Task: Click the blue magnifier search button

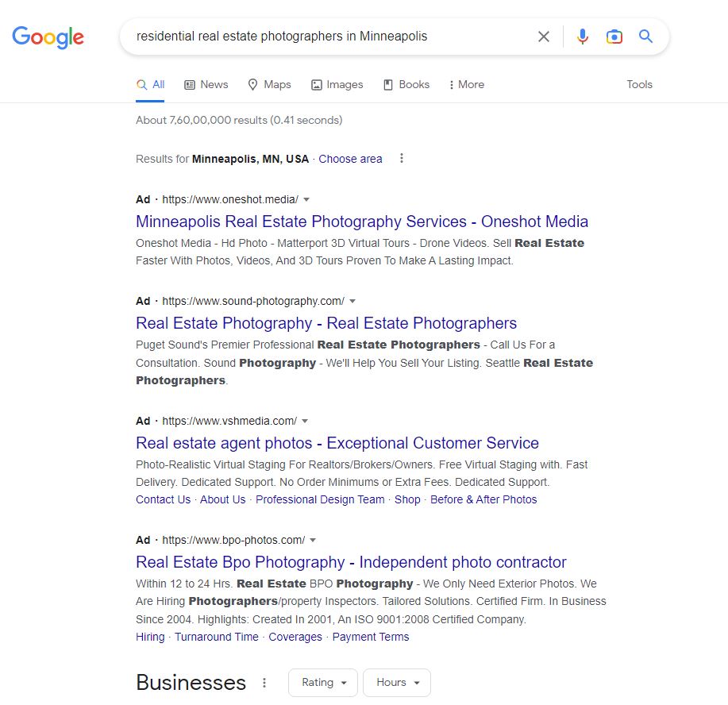Action: (645, 37)
